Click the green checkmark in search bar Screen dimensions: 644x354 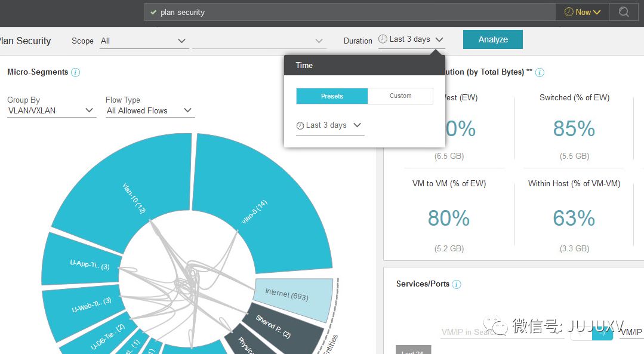(x=153, y=13)
